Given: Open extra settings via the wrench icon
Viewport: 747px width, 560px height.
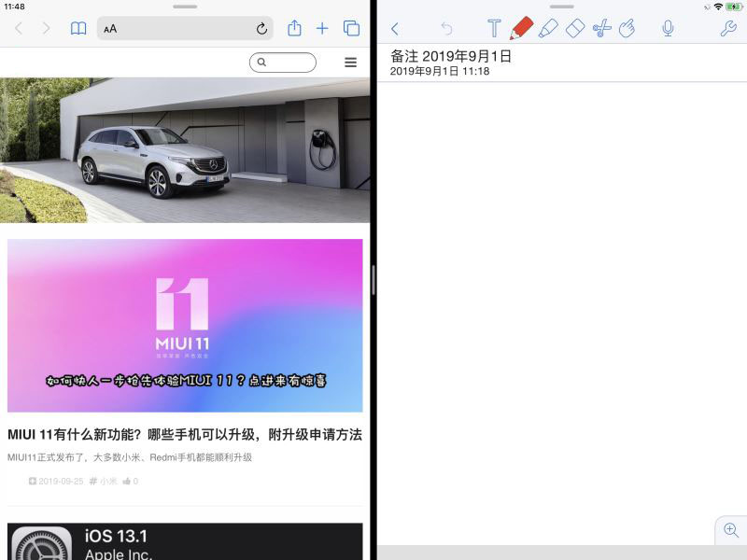Looking at the screenshot, I should 728,27.
